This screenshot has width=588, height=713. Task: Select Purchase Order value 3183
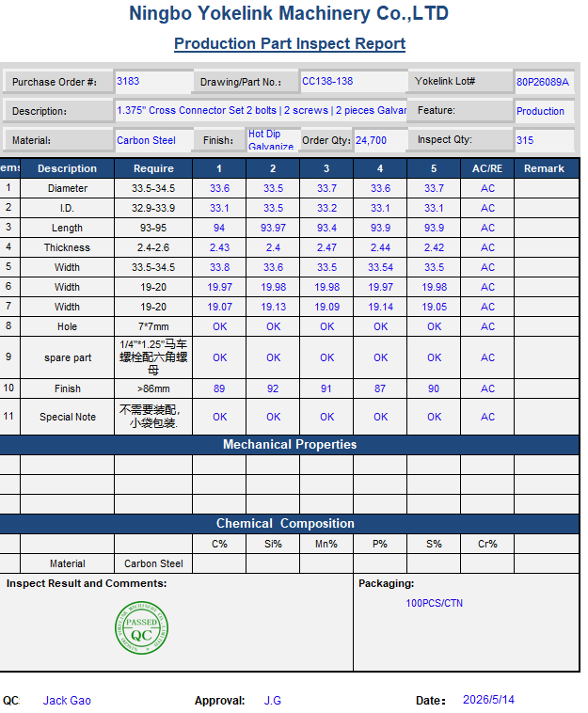[x=128, y=82]
